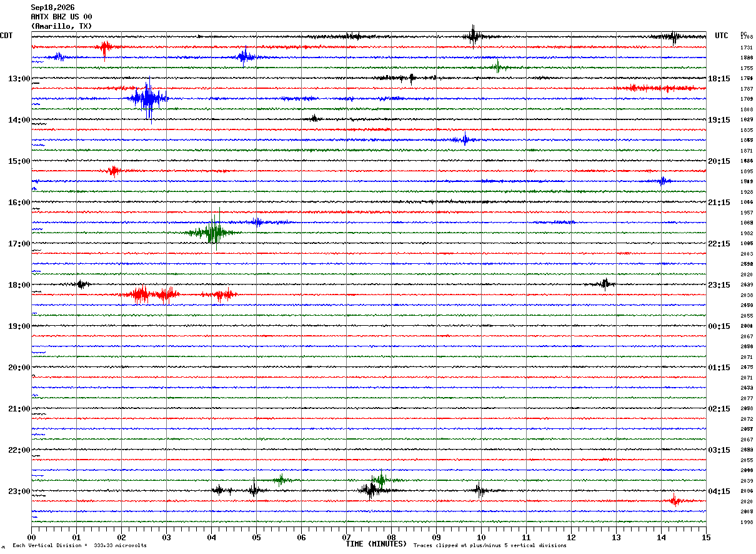
Task: Click the 13:00 CDT time label
Action: point(19,79)
